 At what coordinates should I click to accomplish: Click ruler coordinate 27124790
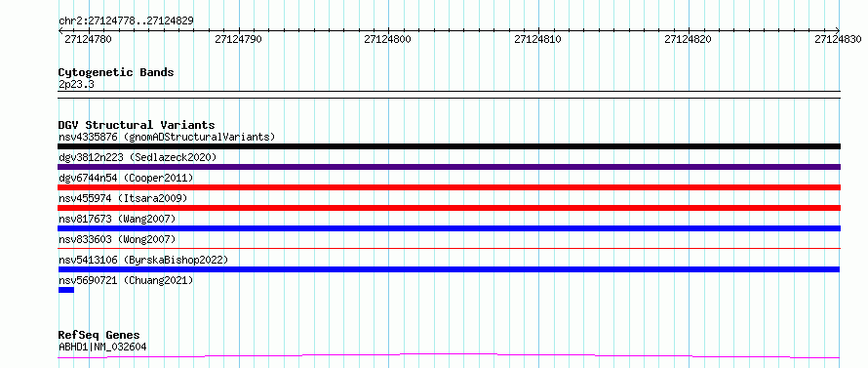(238, 39)
